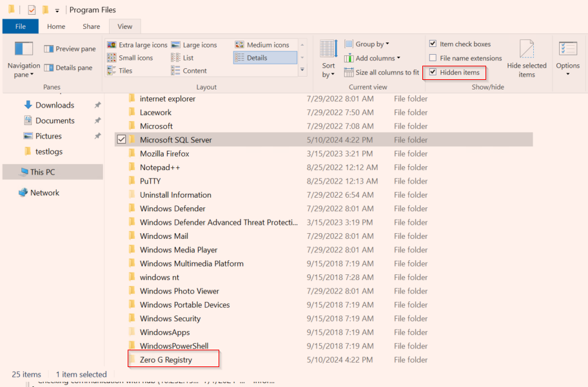
Task: Click the Notepad++ folder icon
Action: click(x=132, y=167)
